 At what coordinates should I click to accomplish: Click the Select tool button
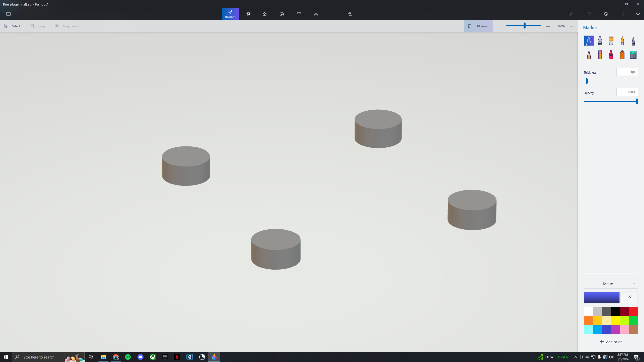(x=12, y=26)
